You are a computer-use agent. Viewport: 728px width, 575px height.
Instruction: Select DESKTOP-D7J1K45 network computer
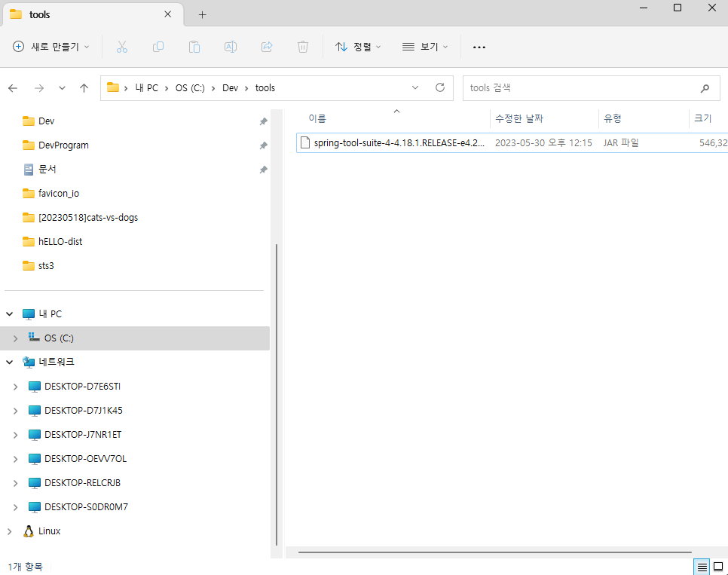point(84,411)
